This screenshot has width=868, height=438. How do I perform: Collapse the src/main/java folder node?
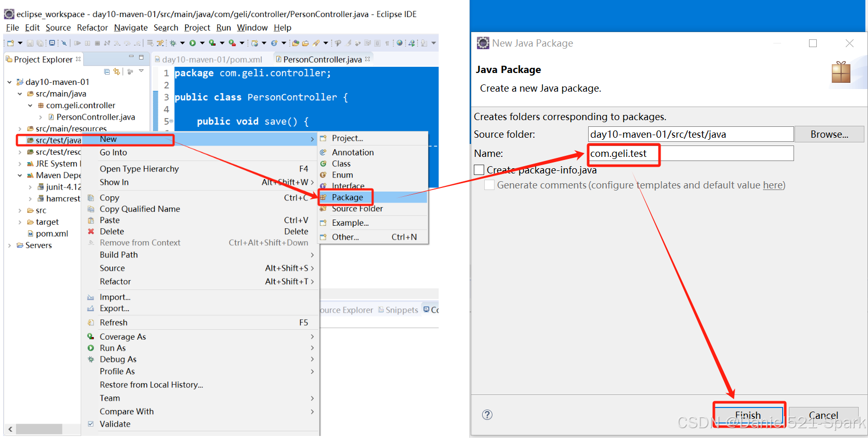pyautogui.click(x=20, y=94)
